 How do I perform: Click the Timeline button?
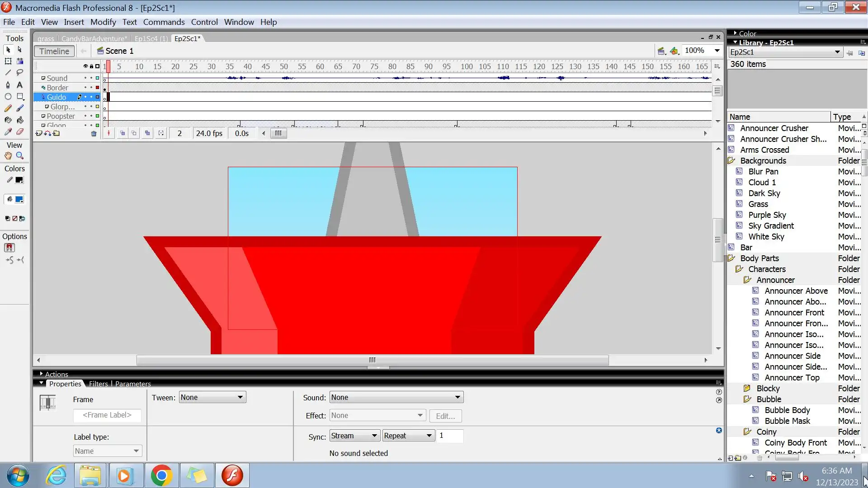(x=54, y=51)
